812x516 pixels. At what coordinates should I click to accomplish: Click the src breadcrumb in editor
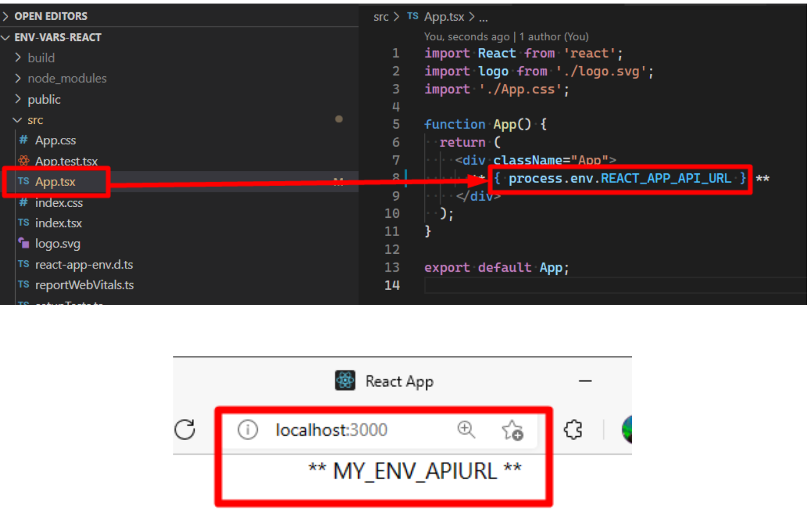(x=380, y=17)
